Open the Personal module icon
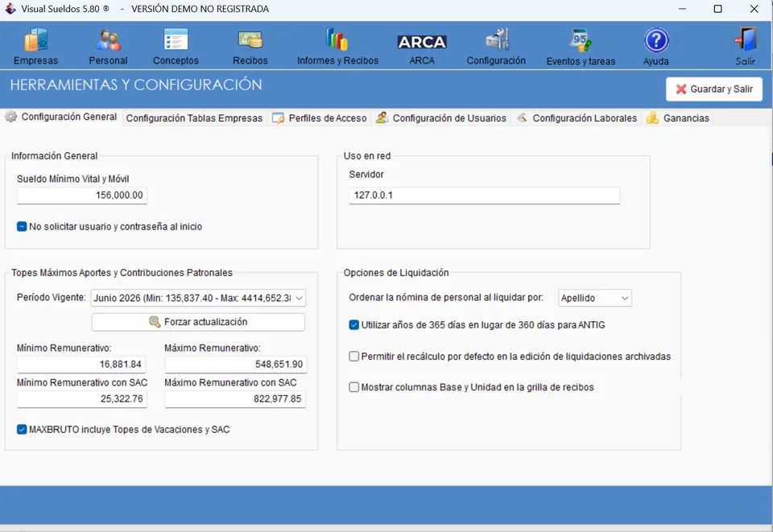The width and height of the screenshot is (773, 532). click(108, 40)
